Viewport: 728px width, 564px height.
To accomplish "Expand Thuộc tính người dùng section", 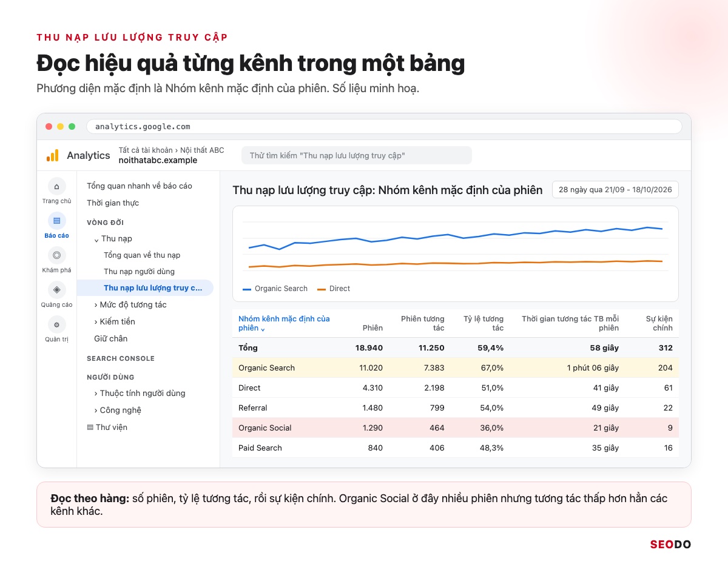I will [96, 393].
